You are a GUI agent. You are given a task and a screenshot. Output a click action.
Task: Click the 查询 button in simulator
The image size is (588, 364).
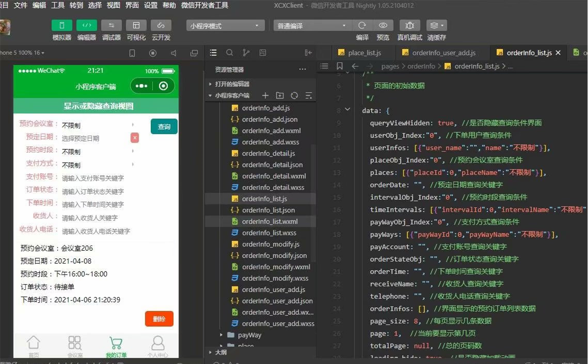click(164, 126)
